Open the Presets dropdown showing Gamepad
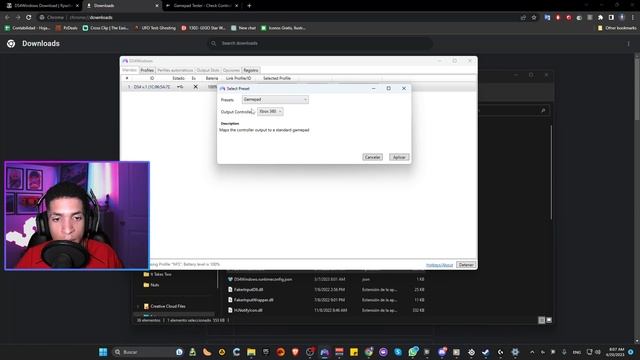 [x=275, y=100]
